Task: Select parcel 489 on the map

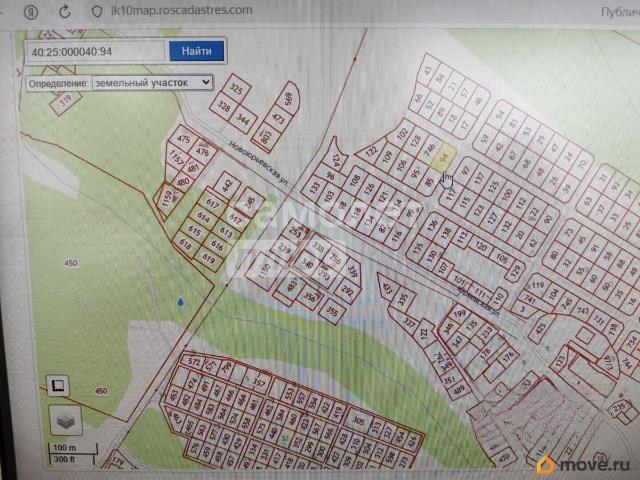Action: coord(459,390)
